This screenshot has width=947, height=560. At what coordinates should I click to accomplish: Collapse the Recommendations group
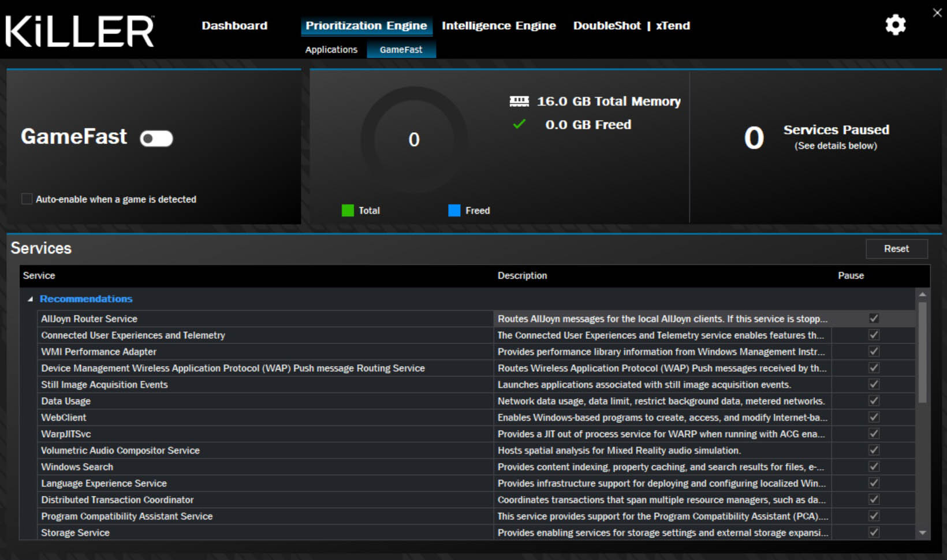pyautogui.click(x=30, y=299)
